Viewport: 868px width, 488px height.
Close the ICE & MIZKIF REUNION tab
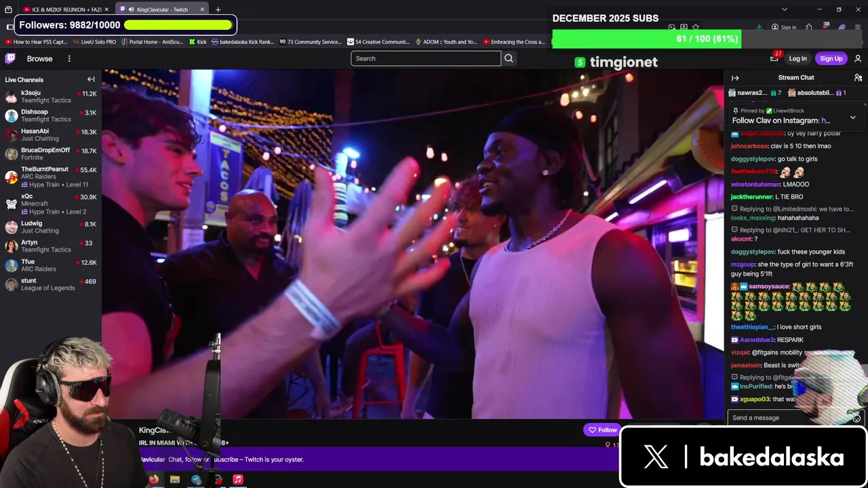pyautogui.click(x=108, y=9)
